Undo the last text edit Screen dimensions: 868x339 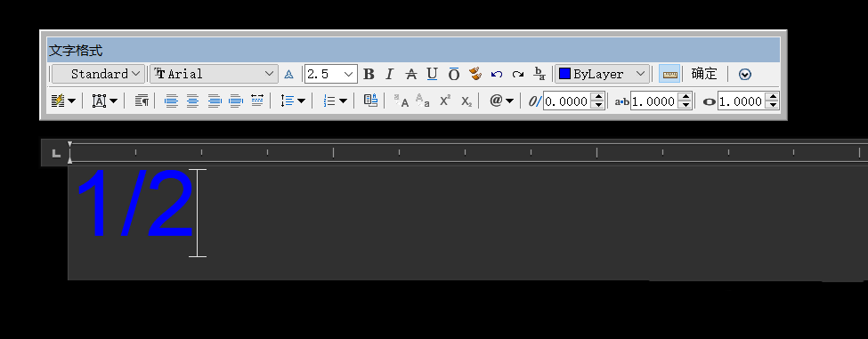(x=497, y=74)
